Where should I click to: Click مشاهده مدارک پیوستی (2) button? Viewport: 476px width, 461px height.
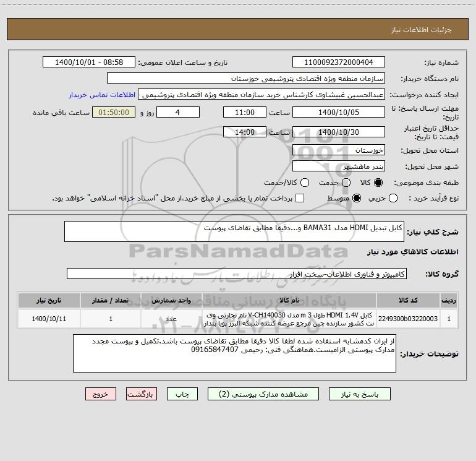(263, 394)
